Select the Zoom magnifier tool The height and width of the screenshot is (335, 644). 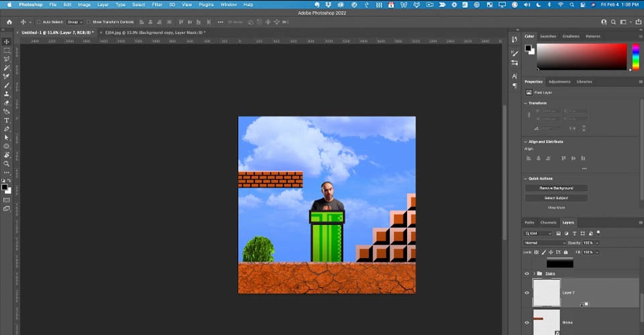point(7,163)
